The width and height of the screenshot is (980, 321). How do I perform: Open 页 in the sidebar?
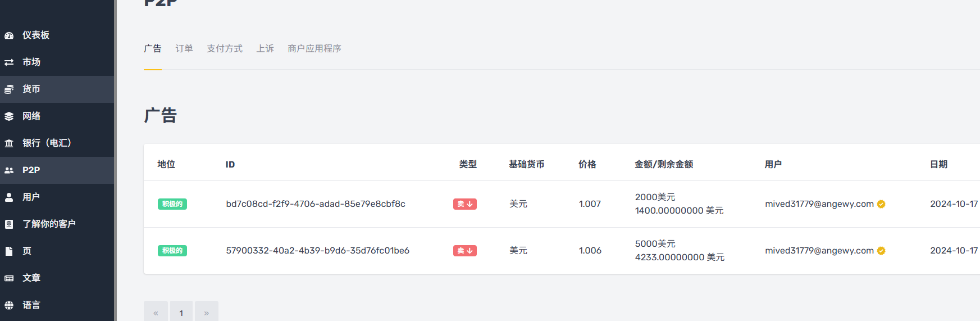(57, 251)
